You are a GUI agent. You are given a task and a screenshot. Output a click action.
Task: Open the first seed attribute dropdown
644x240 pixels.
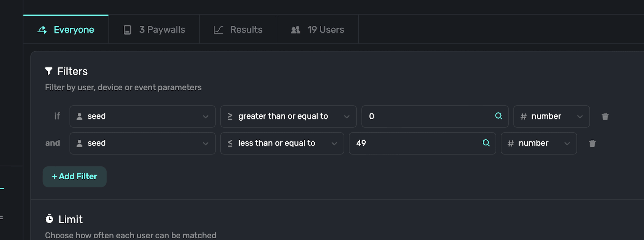(x=142, y=116)
